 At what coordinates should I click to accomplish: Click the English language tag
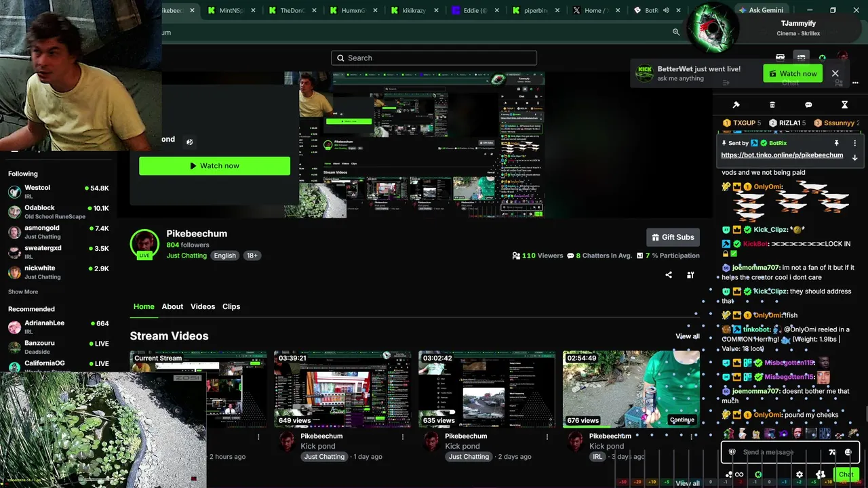[x=224, y=256]
